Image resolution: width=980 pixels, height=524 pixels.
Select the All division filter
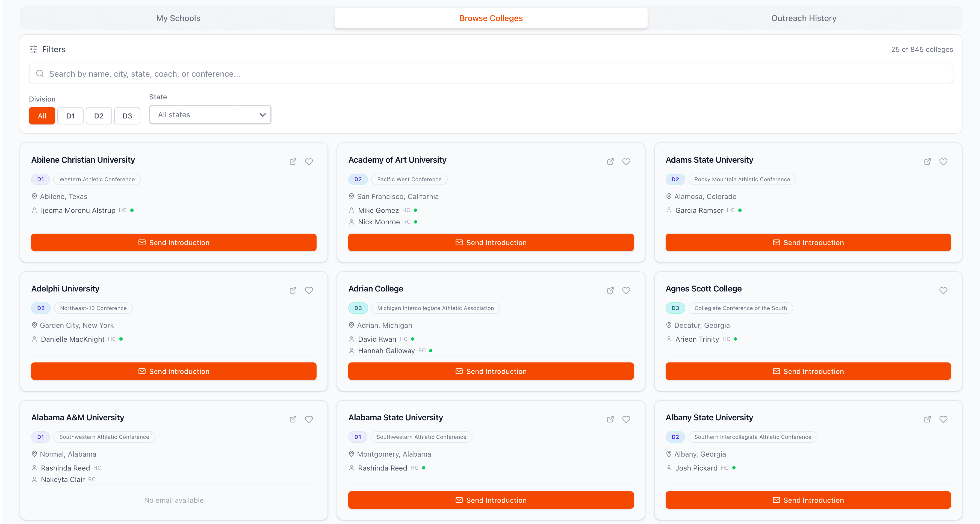coord(42,116)
